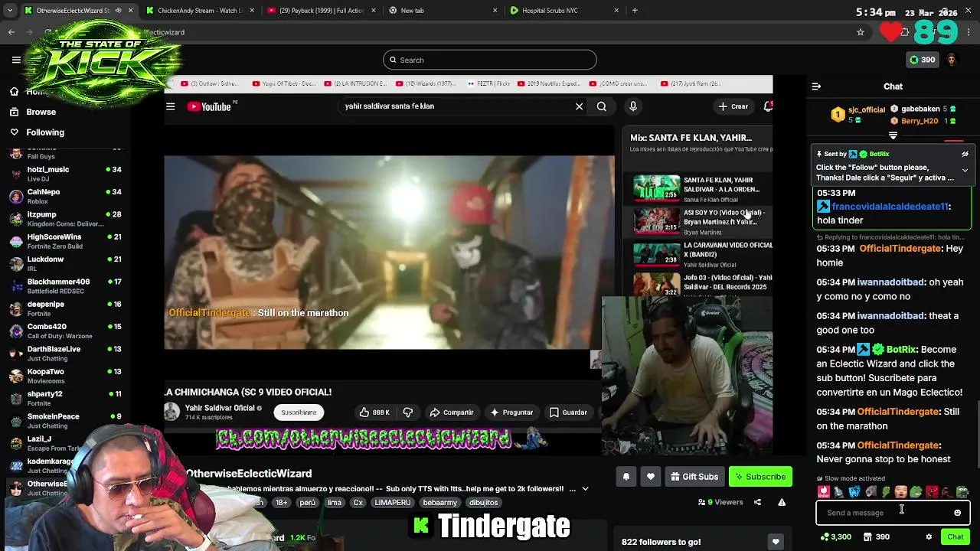Open the 390 points balance dropdown

tap(922, 60)
